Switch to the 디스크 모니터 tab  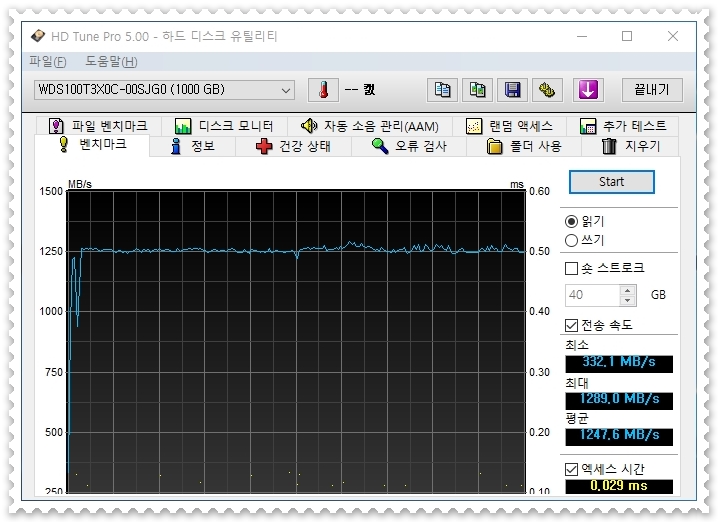point(224,125)
